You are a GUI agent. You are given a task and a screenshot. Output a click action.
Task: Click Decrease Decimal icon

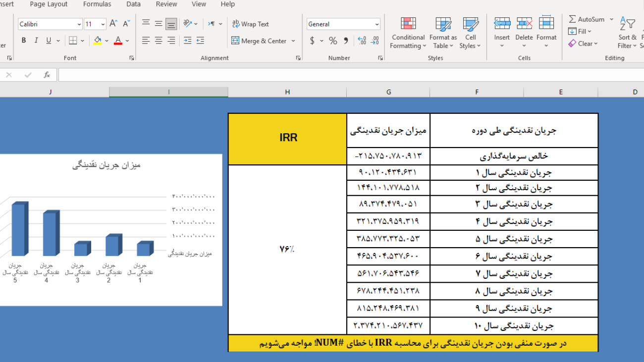click(375, 41)
